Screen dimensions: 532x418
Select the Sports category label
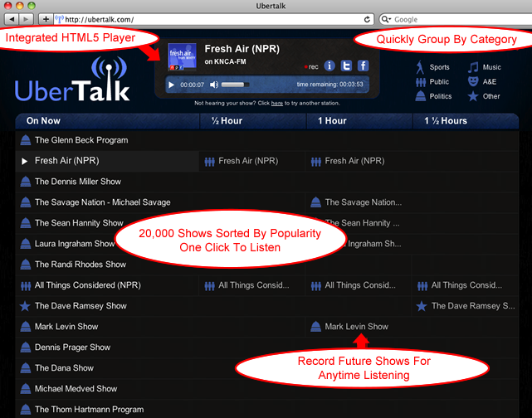point(439,67)
